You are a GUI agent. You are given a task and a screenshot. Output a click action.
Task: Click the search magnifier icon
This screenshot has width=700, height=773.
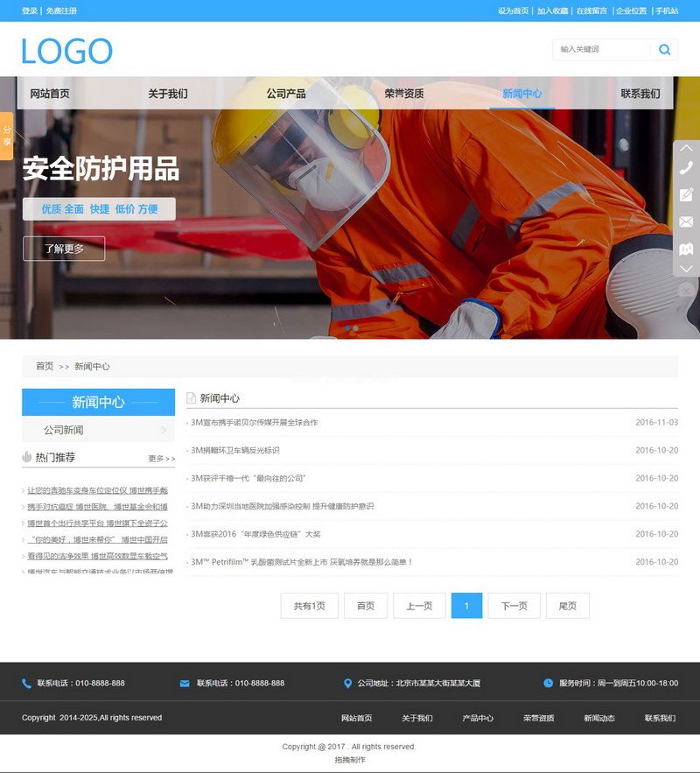pyautogui.click(x=664, y=49)
